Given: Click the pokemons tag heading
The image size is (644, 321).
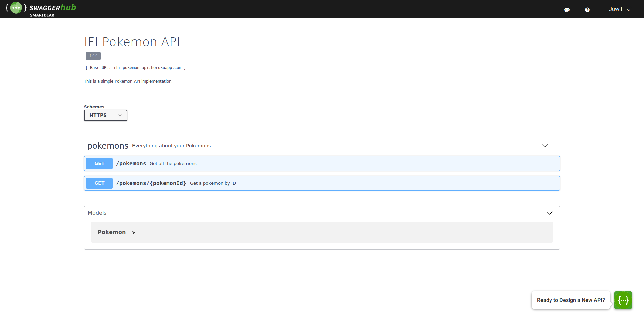Looking at the screenshot, I should (108, 146).
